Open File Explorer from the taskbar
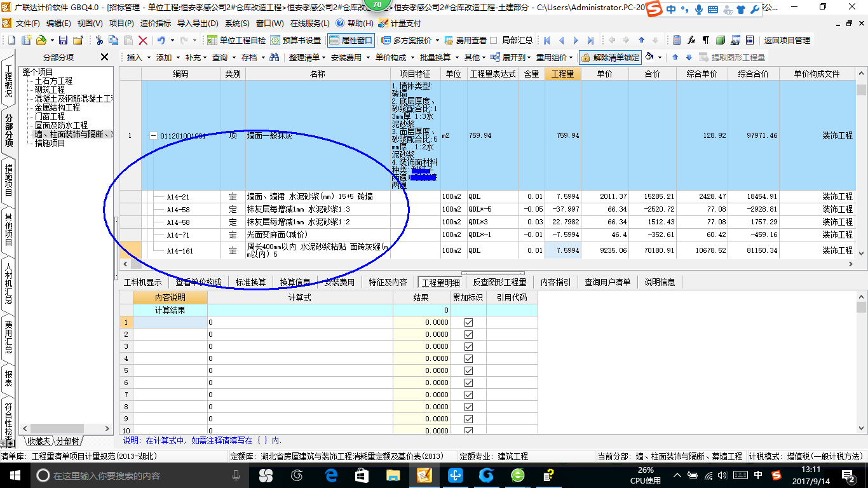The width and height of the screenshot is (868, 488). pyautogui.click(x=394, y=475)
